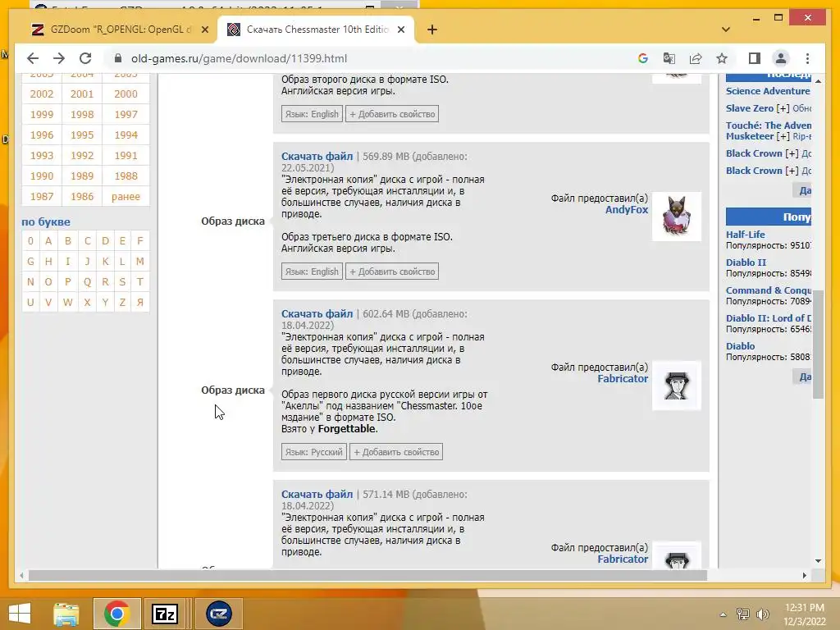Viewport: 840px width, 630px height.
Task: Filter games by year 1998
Action: pos(82,114)
